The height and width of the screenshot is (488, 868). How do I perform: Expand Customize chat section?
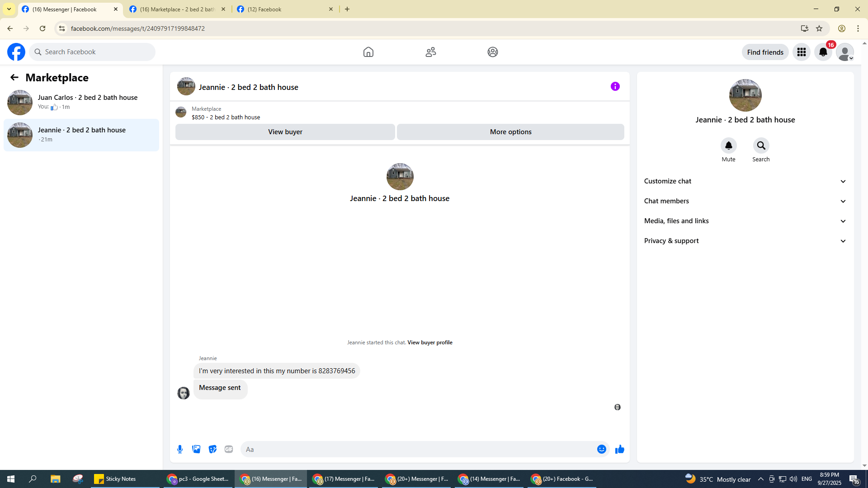tap(745, 181)
